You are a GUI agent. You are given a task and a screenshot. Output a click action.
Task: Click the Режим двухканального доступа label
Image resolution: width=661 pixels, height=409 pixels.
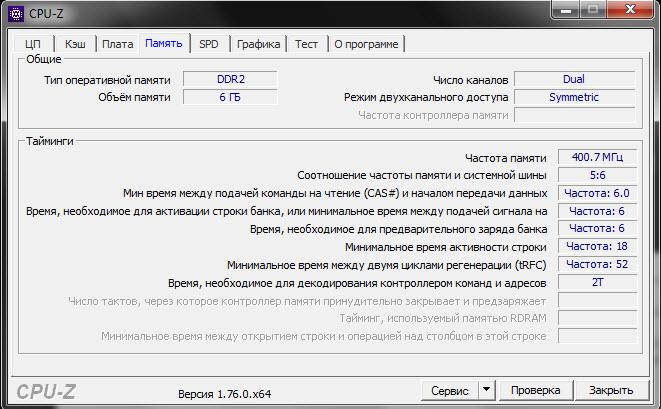426,98
